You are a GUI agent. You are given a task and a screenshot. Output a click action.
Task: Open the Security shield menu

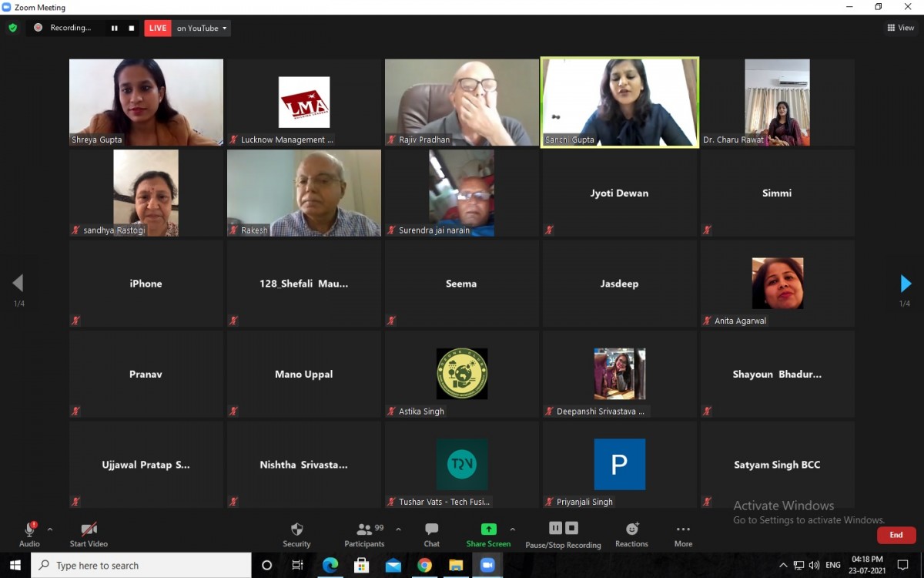click(296, 534)
